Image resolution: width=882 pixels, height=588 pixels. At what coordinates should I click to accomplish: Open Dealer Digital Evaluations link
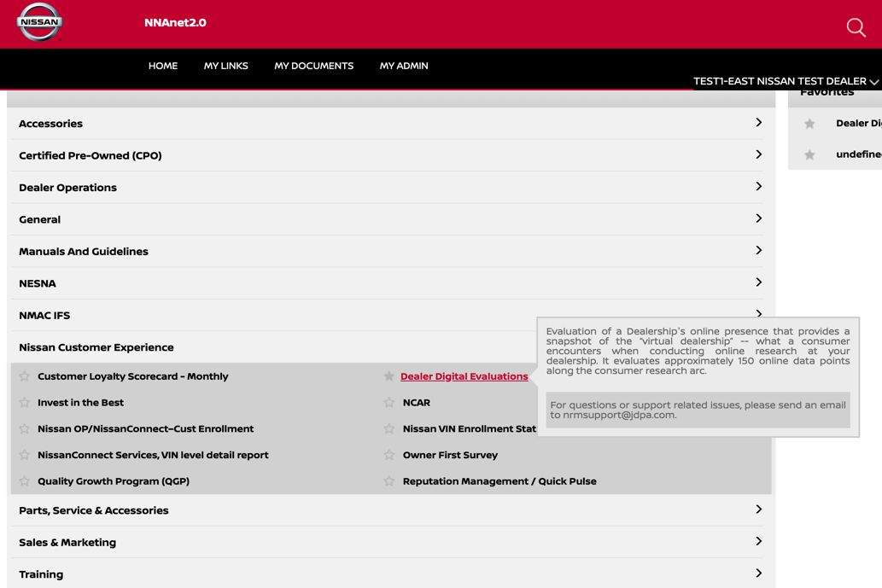point(464,376)
